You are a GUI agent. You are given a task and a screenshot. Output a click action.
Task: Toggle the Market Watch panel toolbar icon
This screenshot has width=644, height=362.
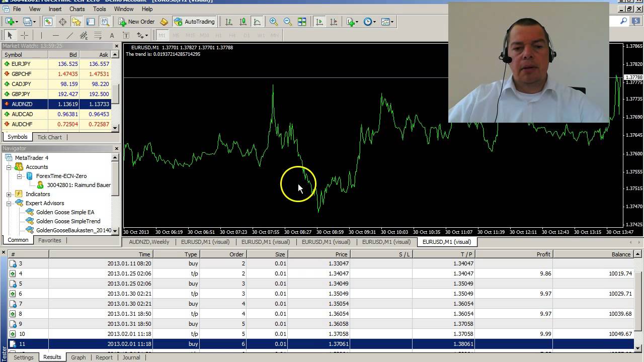(x=48, y=22)
